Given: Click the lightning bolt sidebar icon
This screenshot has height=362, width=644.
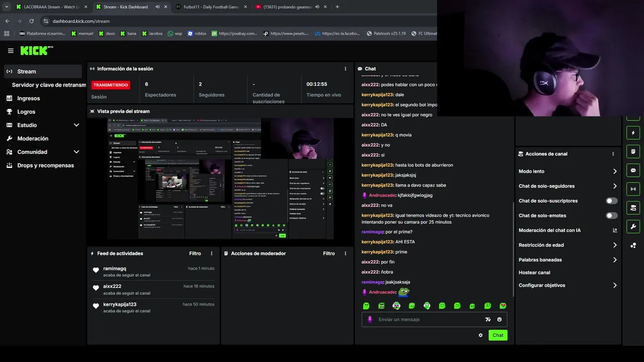Looking at the screenshot, I should point(633,133).
